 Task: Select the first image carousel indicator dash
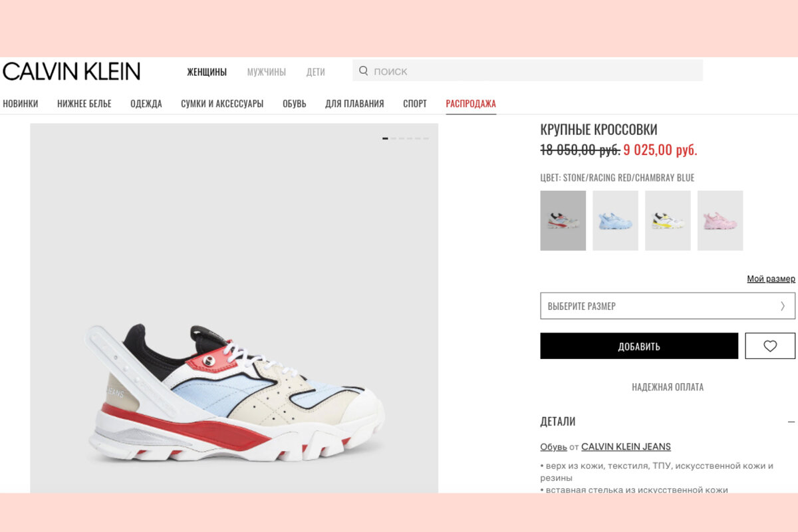point(385,138)
